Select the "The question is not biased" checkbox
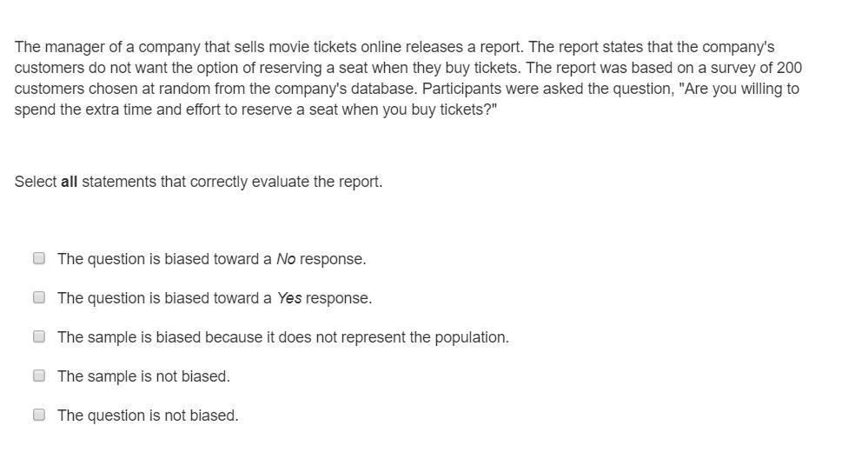Viewport: 868px width, 459px height. (x=39, y=415)
